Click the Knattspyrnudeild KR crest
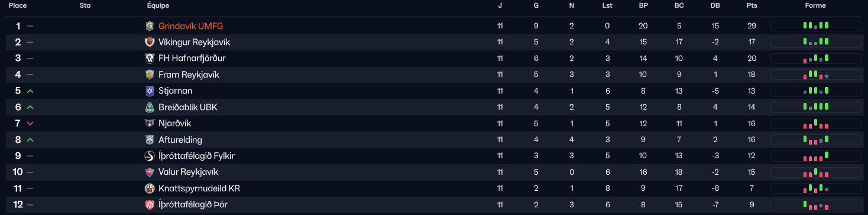 click(x=150, y=188)
